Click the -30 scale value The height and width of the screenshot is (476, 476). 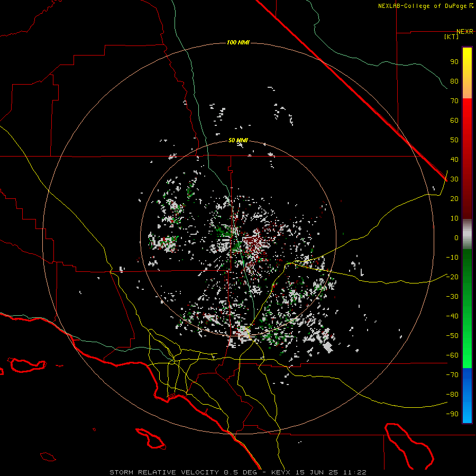[452, 297]
